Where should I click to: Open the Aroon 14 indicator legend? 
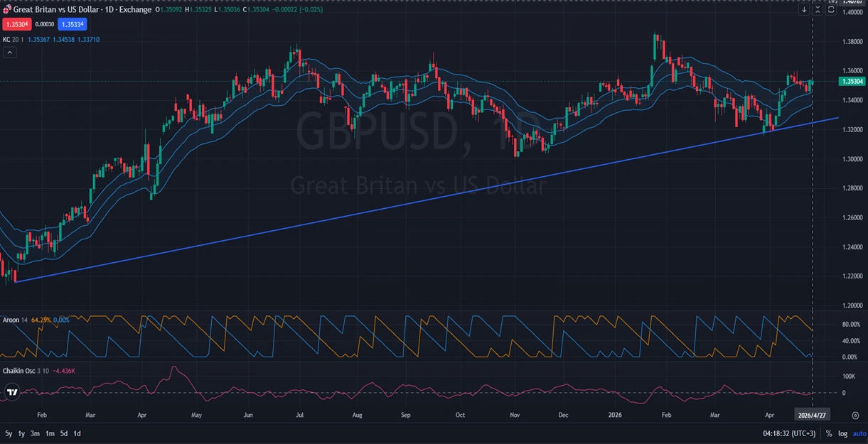coord(14,320)
